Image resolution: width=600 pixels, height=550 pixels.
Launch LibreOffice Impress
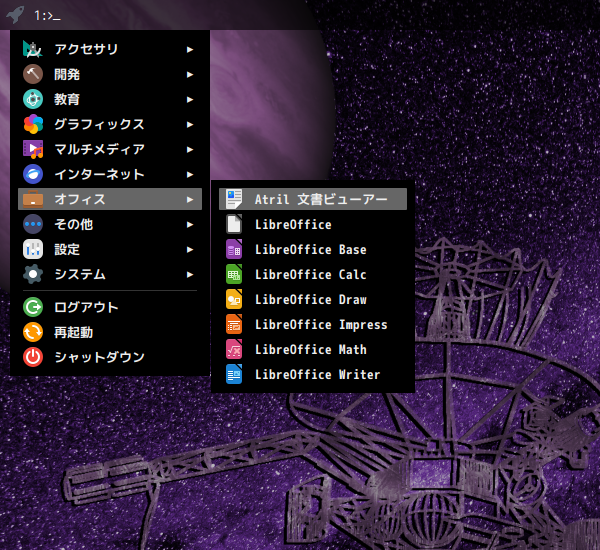pyautogui.click(x=313, y=324)
